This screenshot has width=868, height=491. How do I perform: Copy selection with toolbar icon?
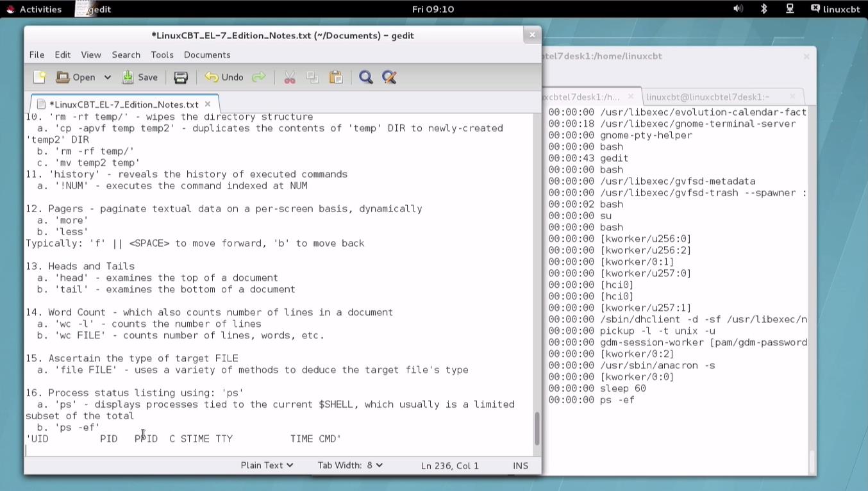[312, 77]
